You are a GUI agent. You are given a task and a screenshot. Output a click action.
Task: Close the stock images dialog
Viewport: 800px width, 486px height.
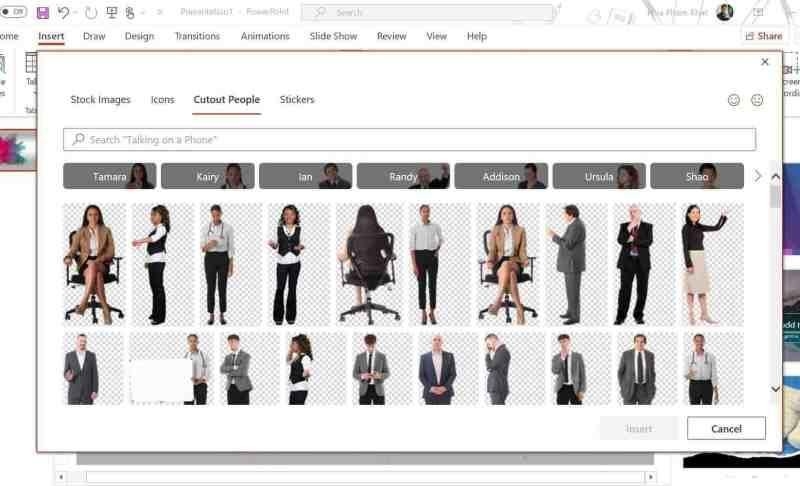tap(764, 62)
